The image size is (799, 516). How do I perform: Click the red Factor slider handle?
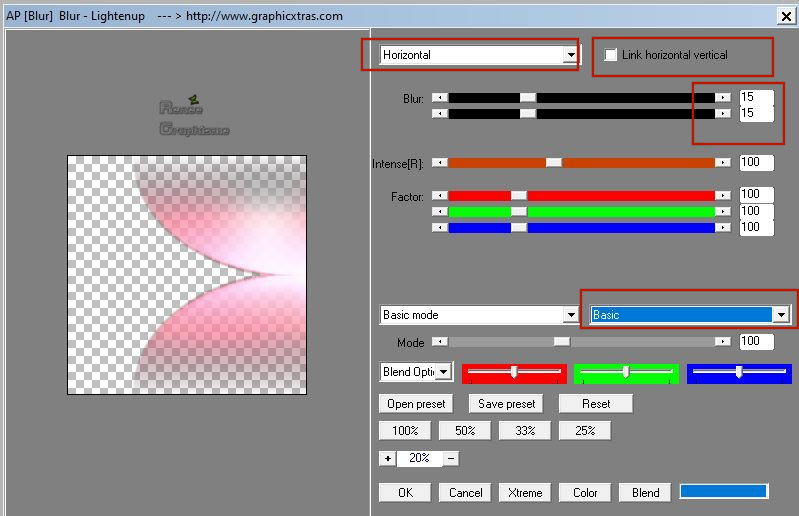click(519, 195)
